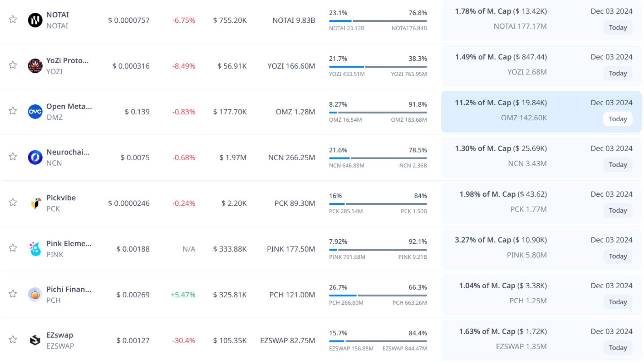Toggle favorite star for YoZi Protocol
The height and width of the screenshot is (362, 644).
[13, 65]
